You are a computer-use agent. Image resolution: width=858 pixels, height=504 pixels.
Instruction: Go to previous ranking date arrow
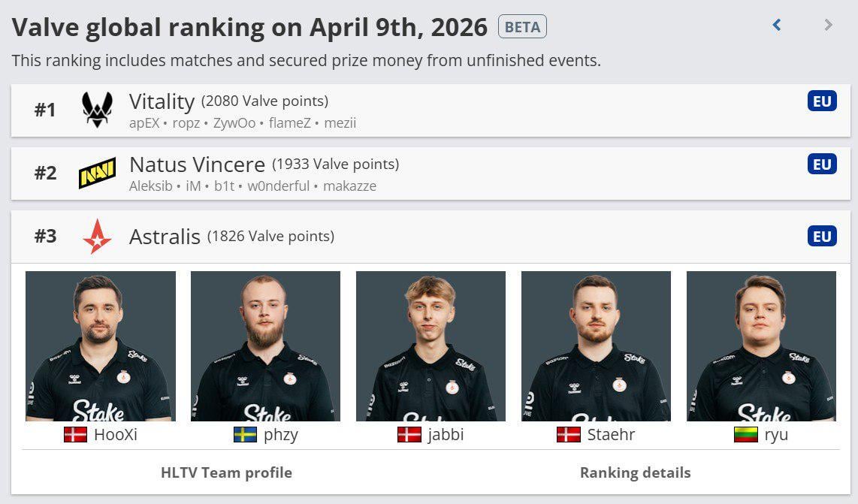(x=777, y=26)
